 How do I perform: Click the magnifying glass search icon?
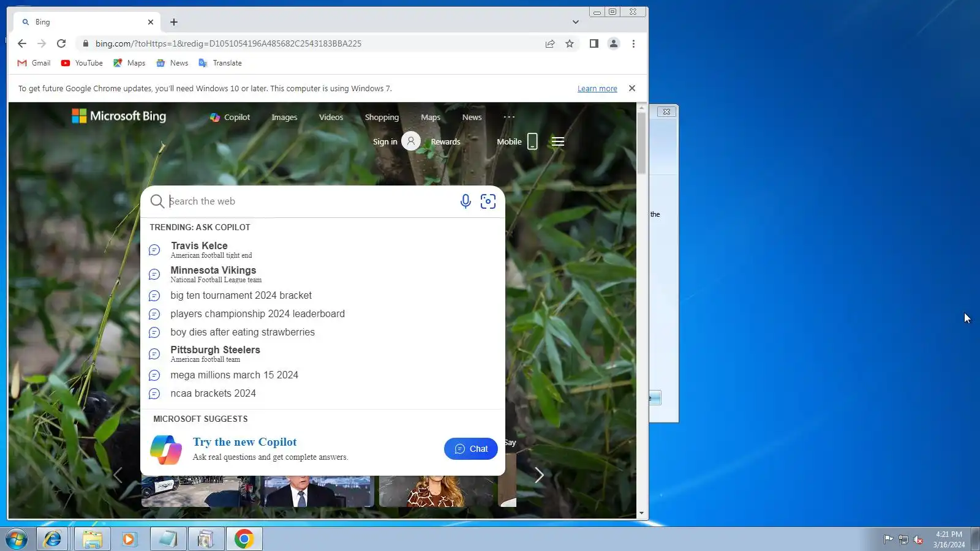(x=157, y=201)
